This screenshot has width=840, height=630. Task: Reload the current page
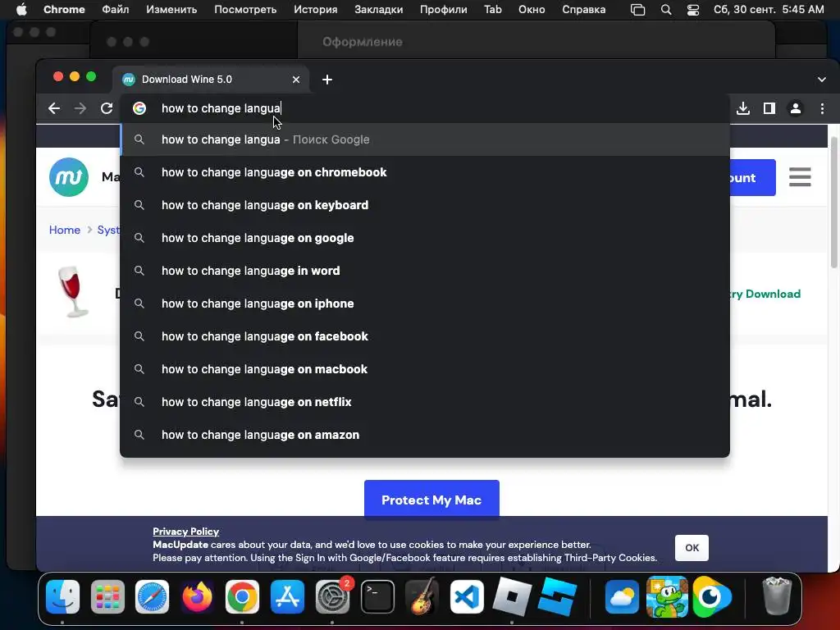pyautogui.click(x=107, y=109)
